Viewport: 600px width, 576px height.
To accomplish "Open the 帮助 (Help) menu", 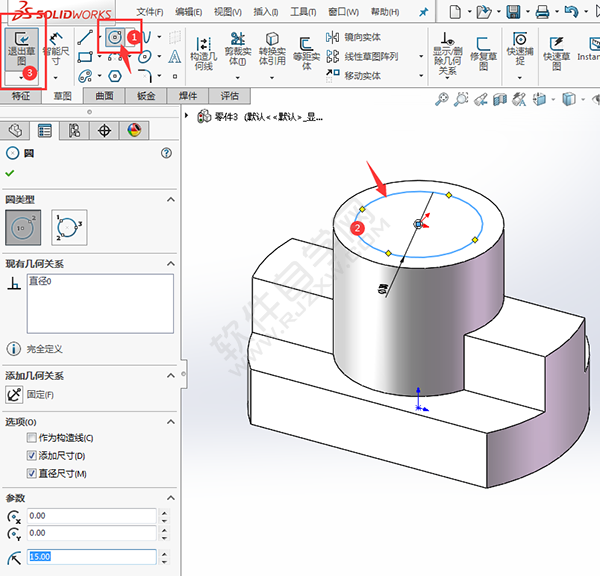I will [x=385, y=12].
